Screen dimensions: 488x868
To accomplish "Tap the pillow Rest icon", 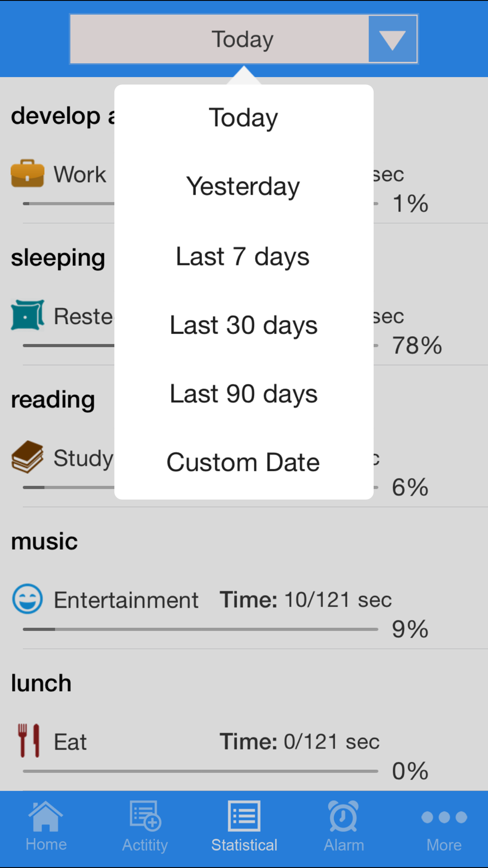I will [27, 315].
